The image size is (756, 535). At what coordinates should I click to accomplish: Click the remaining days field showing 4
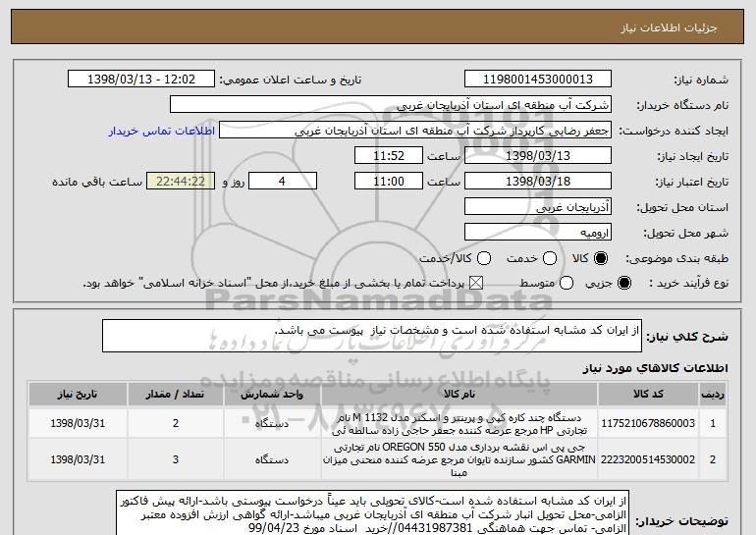pos(283,182)
